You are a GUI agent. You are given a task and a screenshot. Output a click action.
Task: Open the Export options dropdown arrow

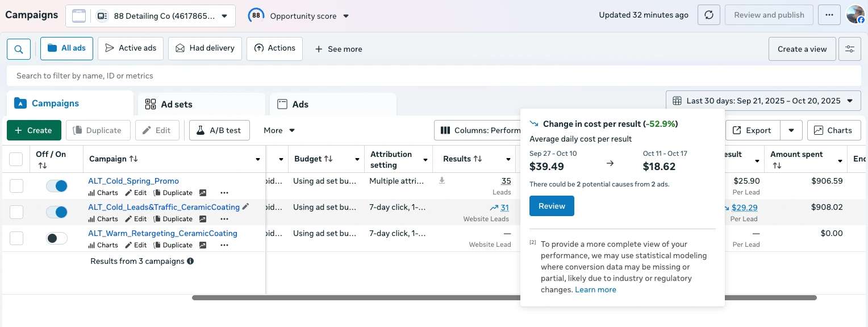[x=791, y=130]
